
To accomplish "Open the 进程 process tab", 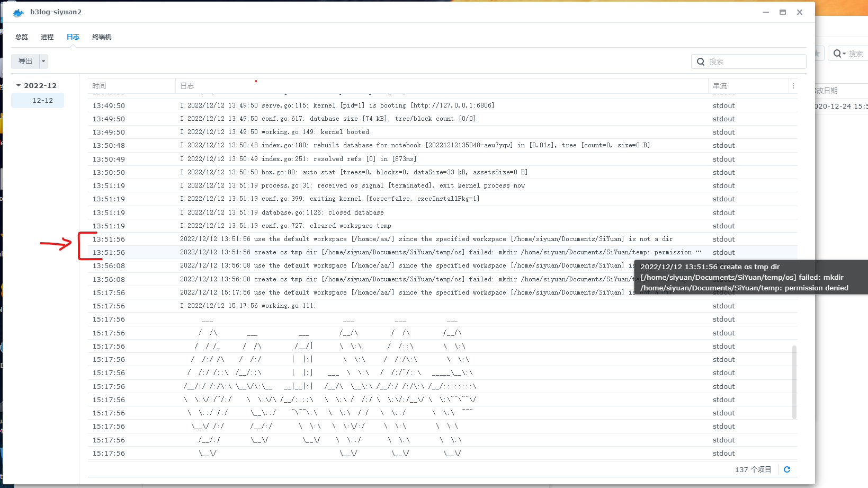I will tap(47, 37).
